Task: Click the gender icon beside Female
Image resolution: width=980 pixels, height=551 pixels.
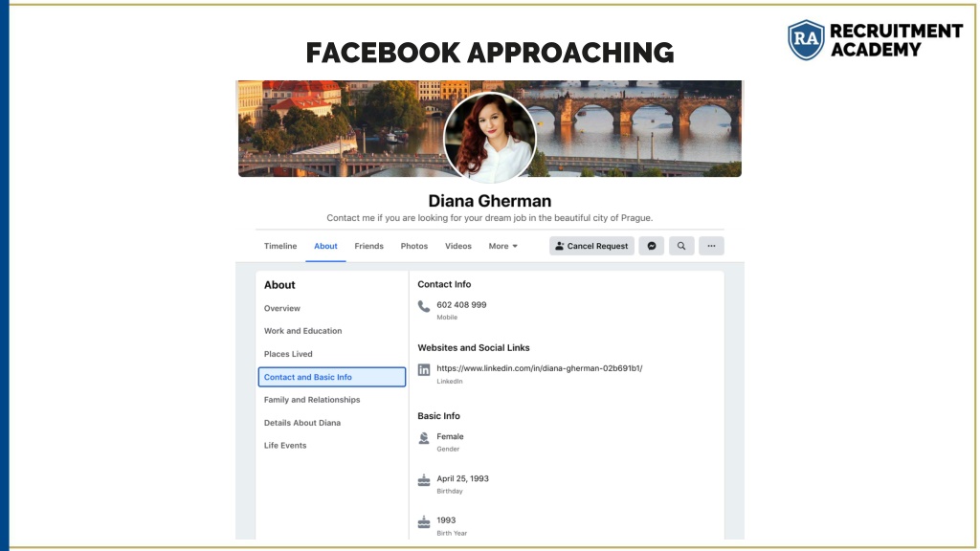Action: click(x=424, y=438)
